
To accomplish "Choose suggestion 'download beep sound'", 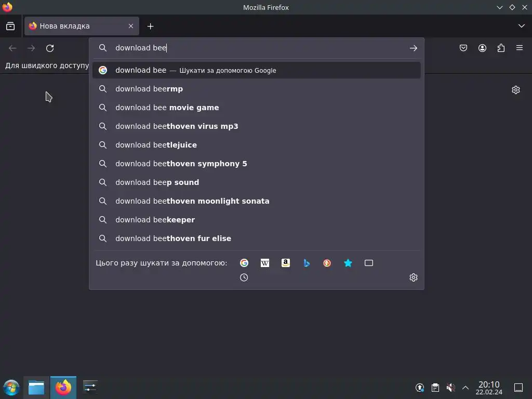I will tap(257, 182).
